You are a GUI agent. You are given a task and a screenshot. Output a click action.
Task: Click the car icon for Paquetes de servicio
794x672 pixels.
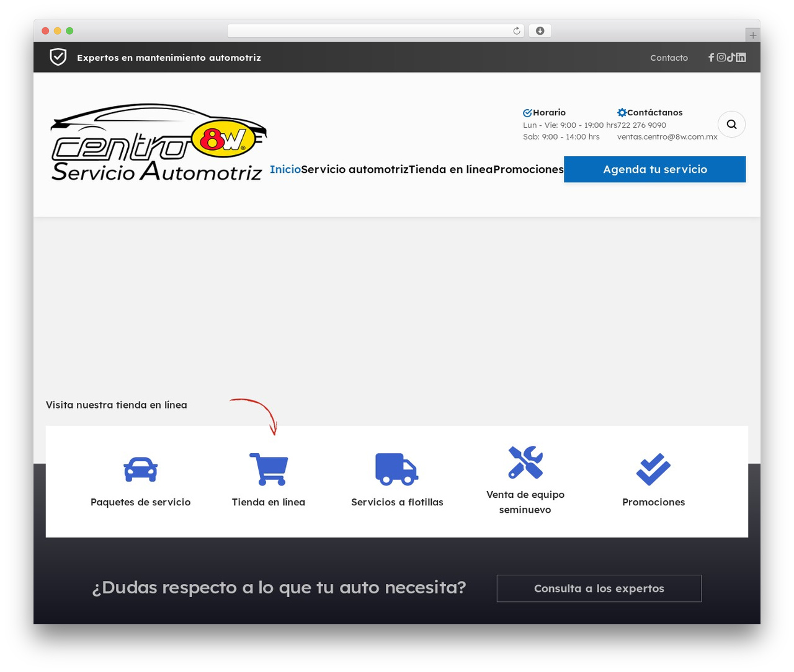(141, 469)
